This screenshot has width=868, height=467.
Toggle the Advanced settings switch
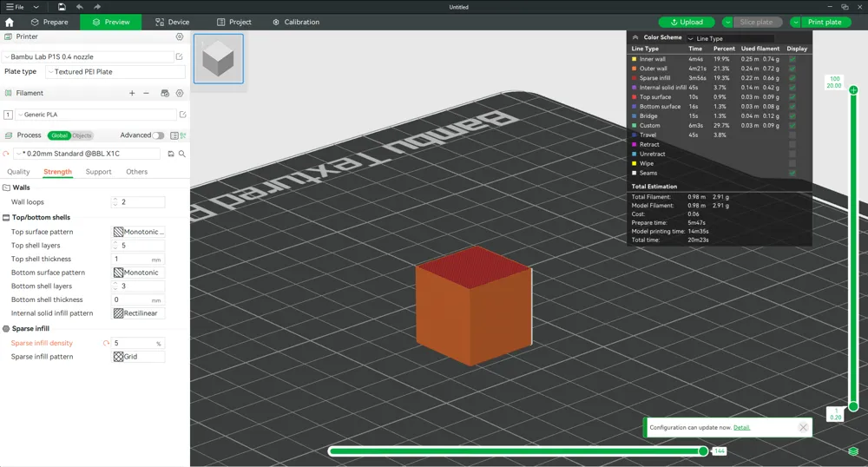158,135
